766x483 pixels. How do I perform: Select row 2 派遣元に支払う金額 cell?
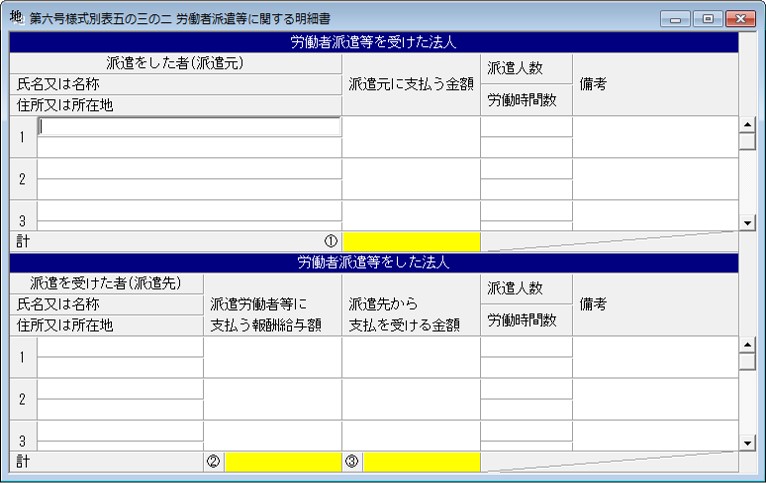pos(411,179)
